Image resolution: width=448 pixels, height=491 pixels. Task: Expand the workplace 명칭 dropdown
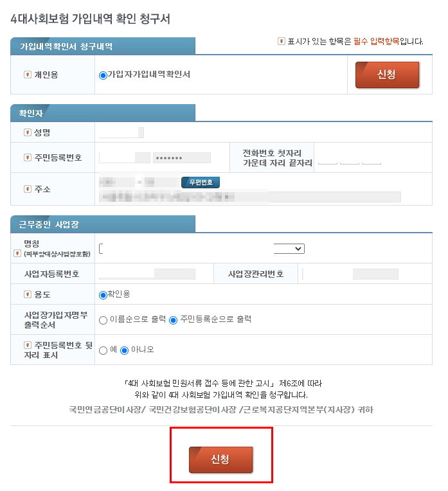point(202,249)
